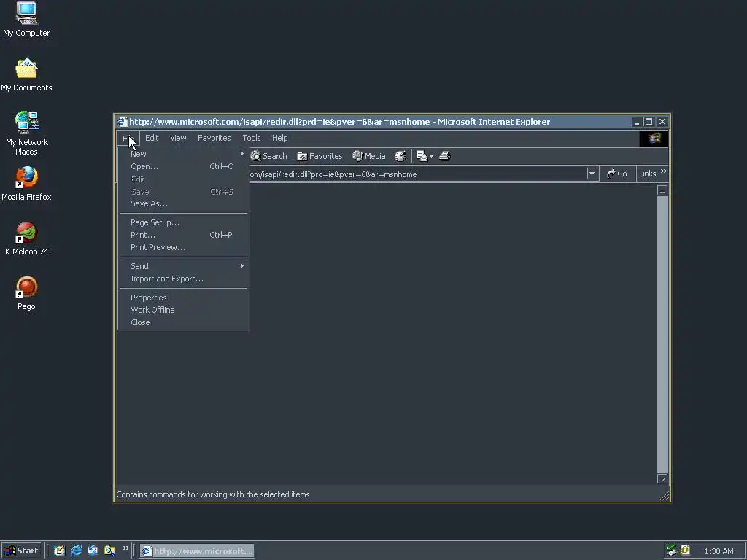This screenshot has width=747, height=560.
Task: Open the Edit menu
Action: point(152,138)
